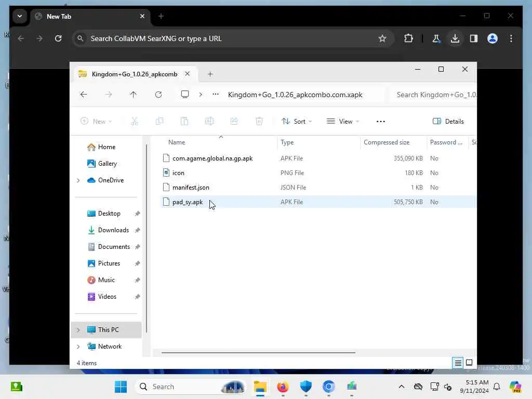This screenshot has height=399, width=532.
Task: Select the icon PNG file
Action: [317, 172]
